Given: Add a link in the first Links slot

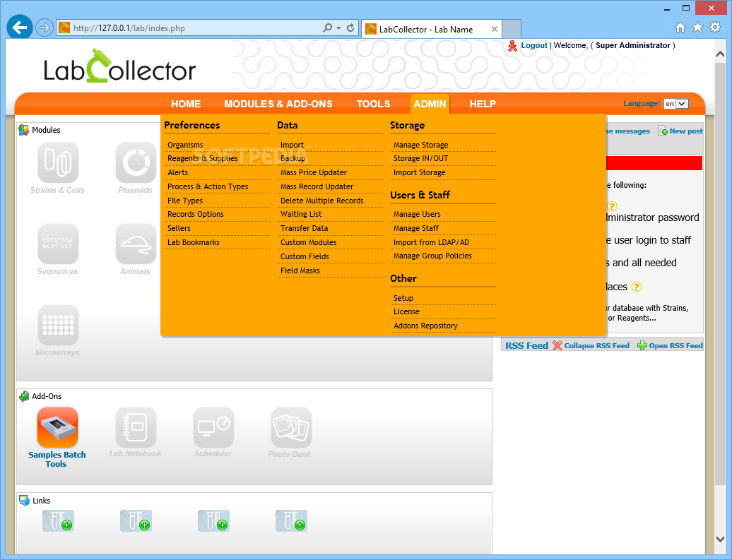Looking at the screenshot, I should [x=58, y=520].
